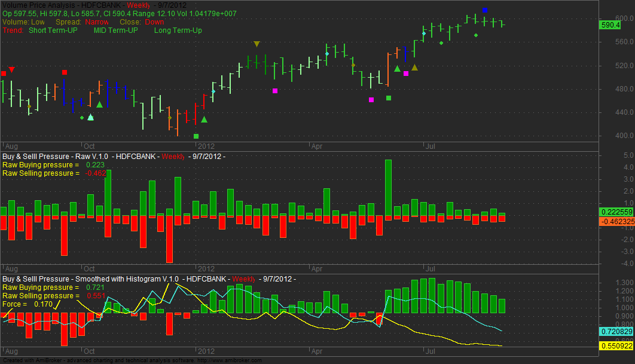Click the green diamond below the August 2012 bars
The image size is (635, 364).
click(476, 35)
